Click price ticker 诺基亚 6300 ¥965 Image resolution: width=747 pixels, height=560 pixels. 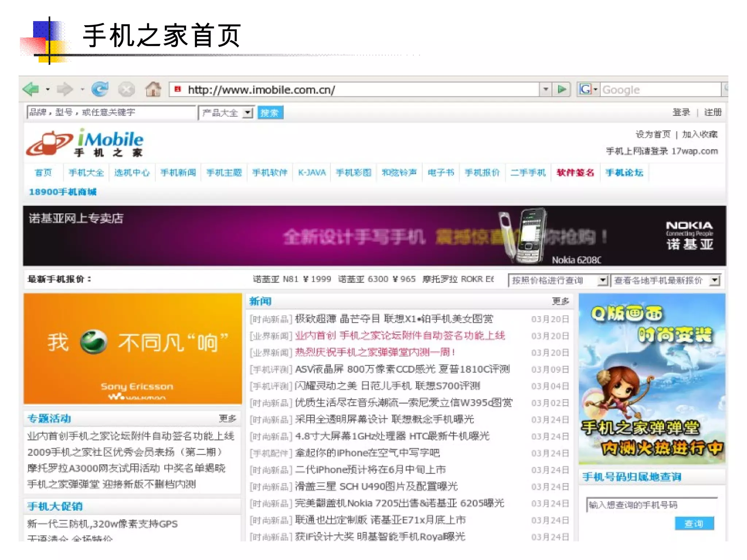[x=377, y=279]
